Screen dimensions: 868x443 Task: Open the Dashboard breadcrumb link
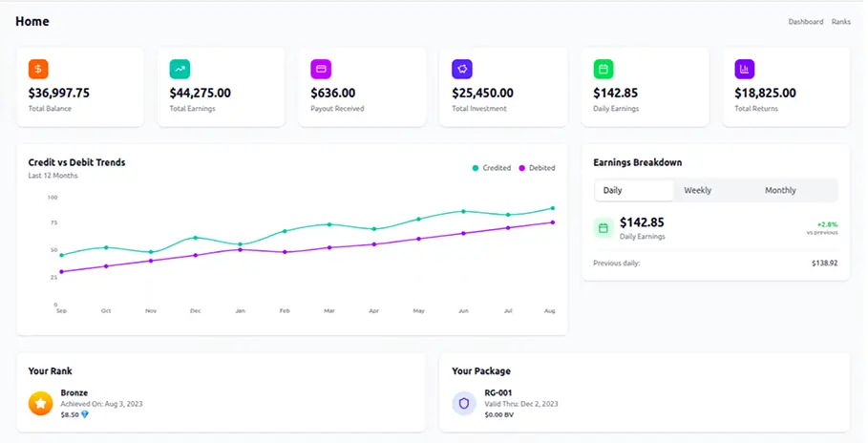point(805,22)
